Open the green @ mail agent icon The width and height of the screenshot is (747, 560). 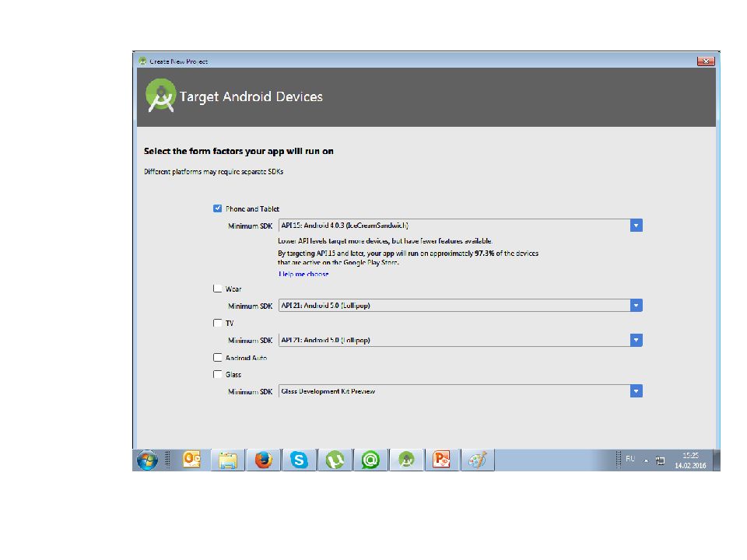[370, 460]
